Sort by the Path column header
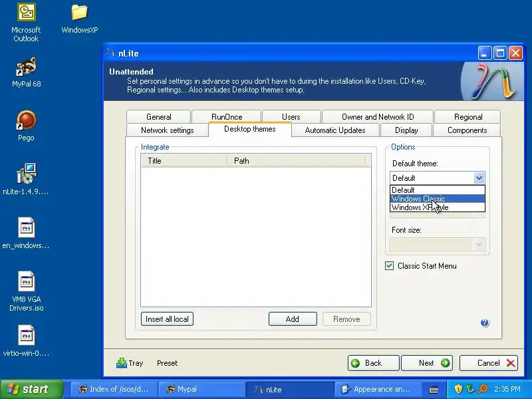The height and width of the screenshot is (399, 532). (x=297, y=161)
